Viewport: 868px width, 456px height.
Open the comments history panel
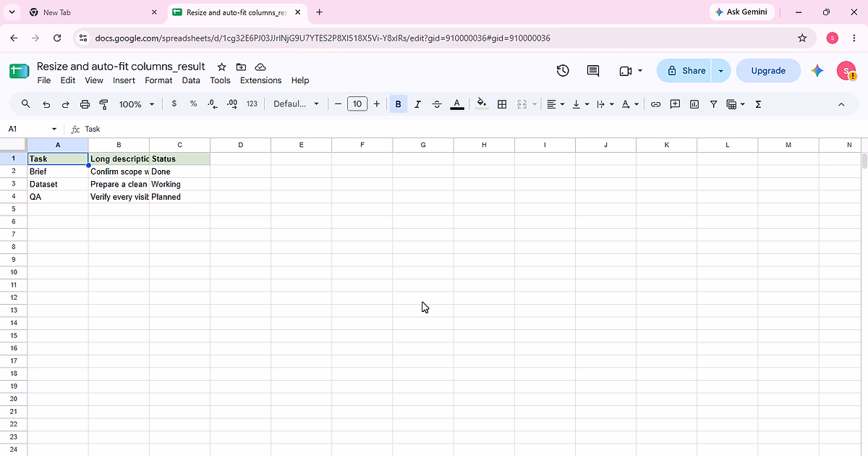593,70
